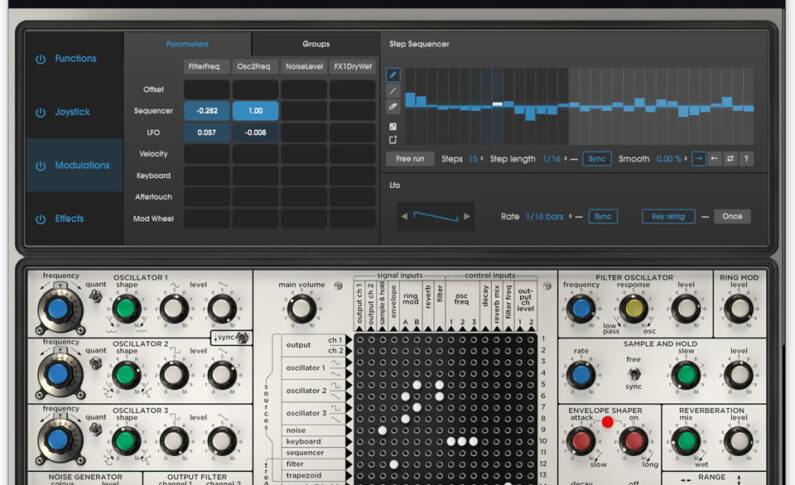Screen dimensions: 795x485
Task: Select previous LFO waveform with left arrow
Action: coord(404,216)
